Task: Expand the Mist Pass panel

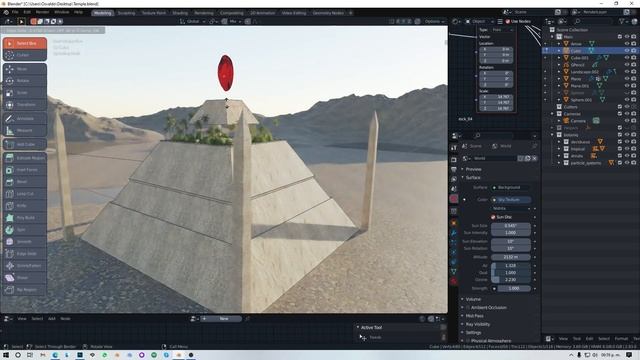Action: (x=474, y=316)
